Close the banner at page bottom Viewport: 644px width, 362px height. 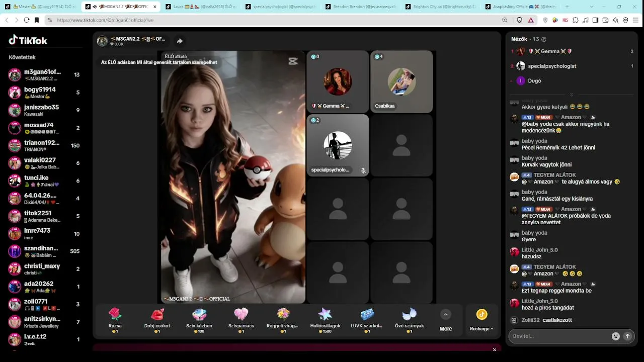(x=495, y=349)
